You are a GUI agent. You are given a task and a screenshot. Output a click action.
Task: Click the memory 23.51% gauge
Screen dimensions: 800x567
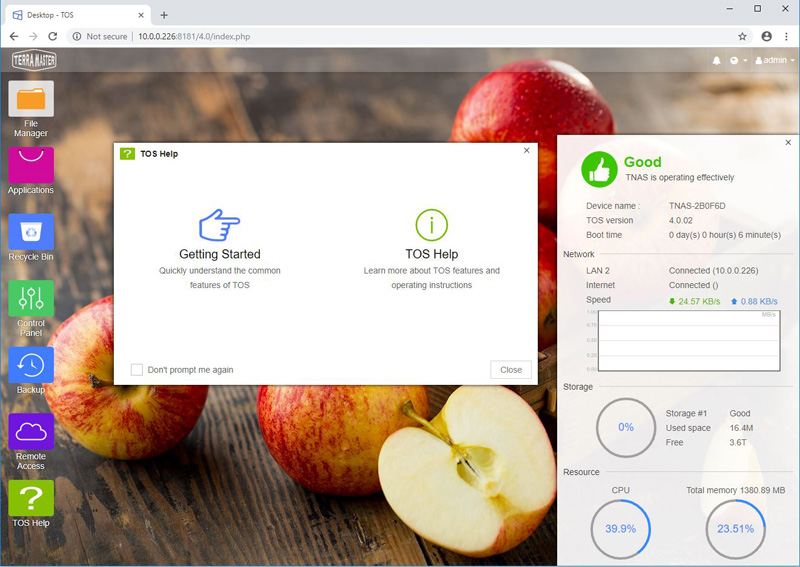coord(736,529)
